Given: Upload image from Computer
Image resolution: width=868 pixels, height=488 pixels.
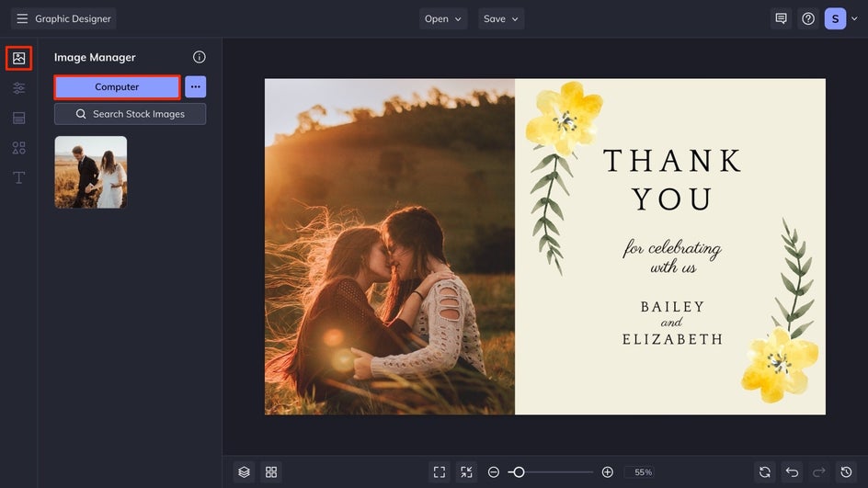Looking at the screenshot, I should tap(118, 87).
